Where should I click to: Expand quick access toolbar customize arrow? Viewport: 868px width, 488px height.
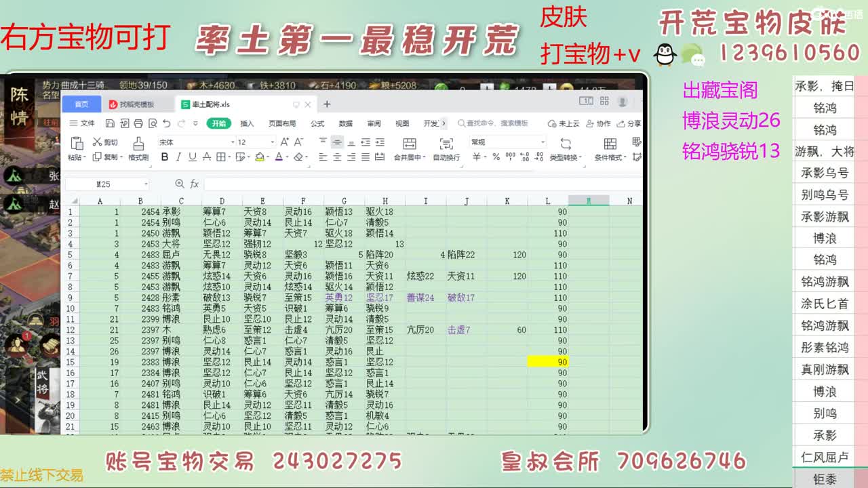pyautogui.click(x=195, y=123)
